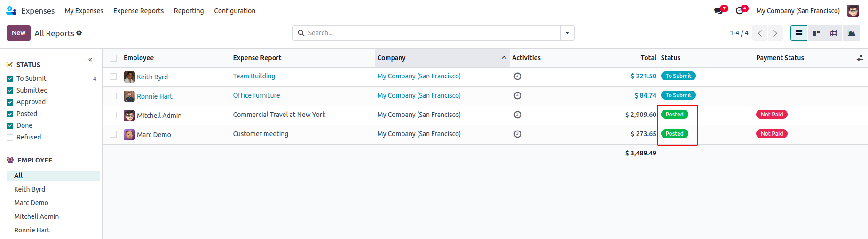Focus the Search input field
This screenshot has width=868, height=239.
(x=433, y=33)
